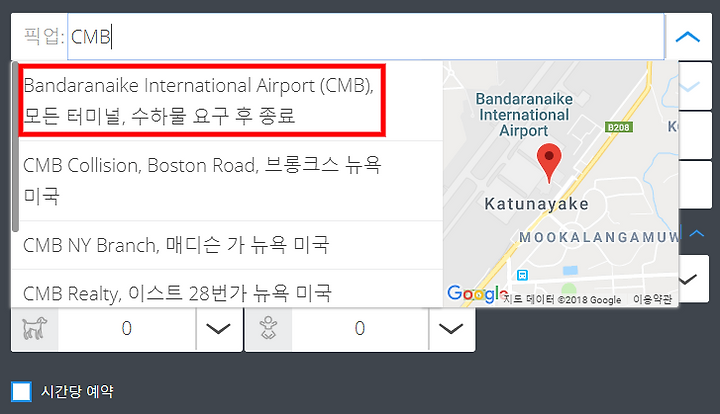The height and width of the screenshot is (414, 720).
Task: Click the Bandaranaike International Airport map label
Action: (x=524, y=115)
